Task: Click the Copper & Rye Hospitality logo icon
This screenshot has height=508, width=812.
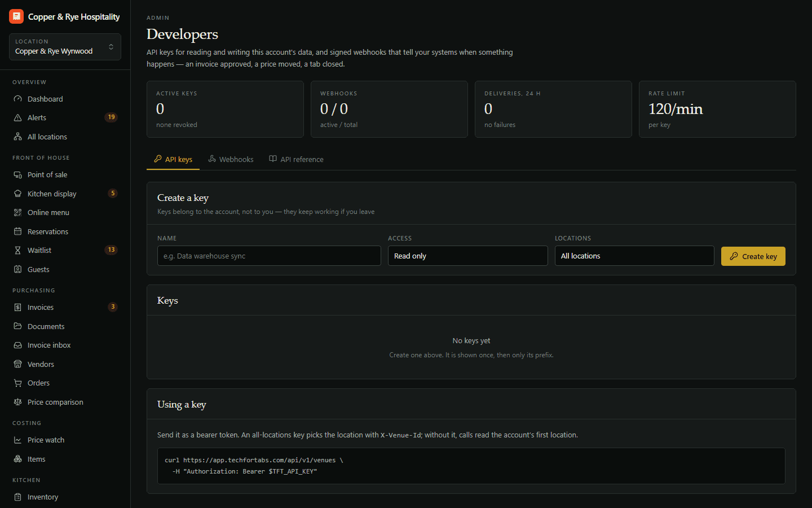Action: 16,16
